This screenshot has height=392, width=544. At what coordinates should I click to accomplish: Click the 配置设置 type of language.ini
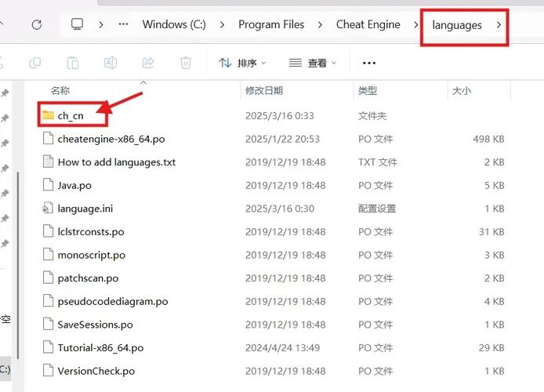377,209
